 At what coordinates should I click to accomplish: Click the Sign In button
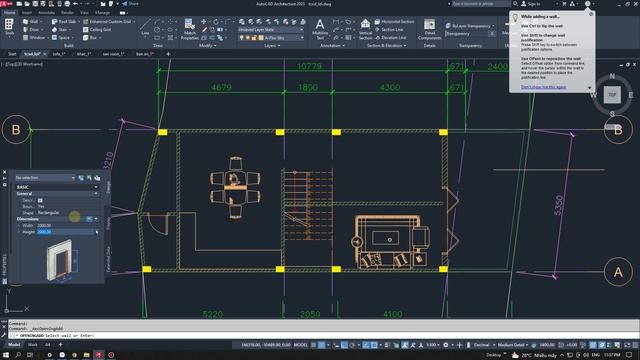[x=531, y=4]
